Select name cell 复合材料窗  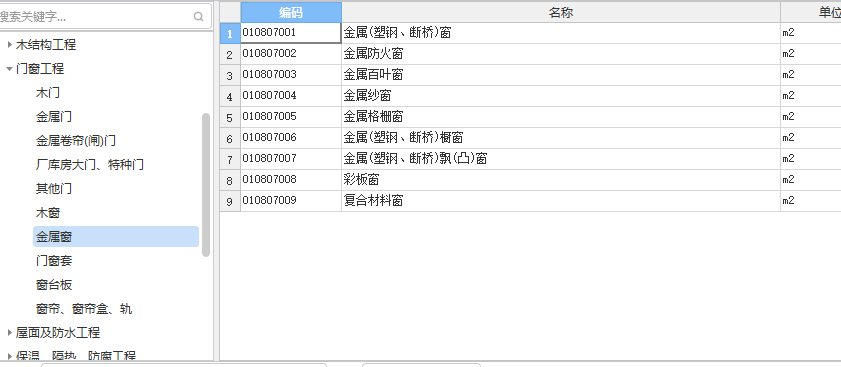coord(561,201)
